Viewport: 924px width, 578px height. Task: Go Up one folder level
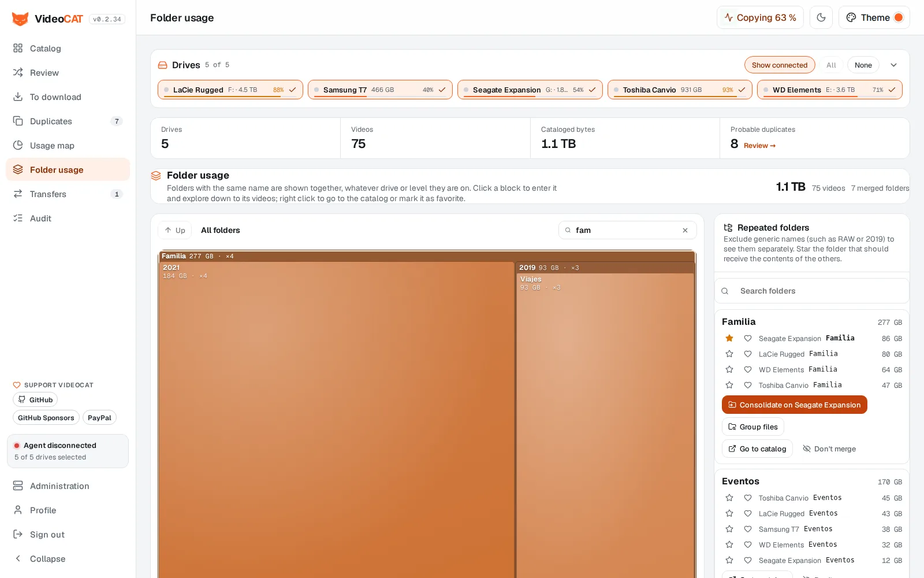174,230
